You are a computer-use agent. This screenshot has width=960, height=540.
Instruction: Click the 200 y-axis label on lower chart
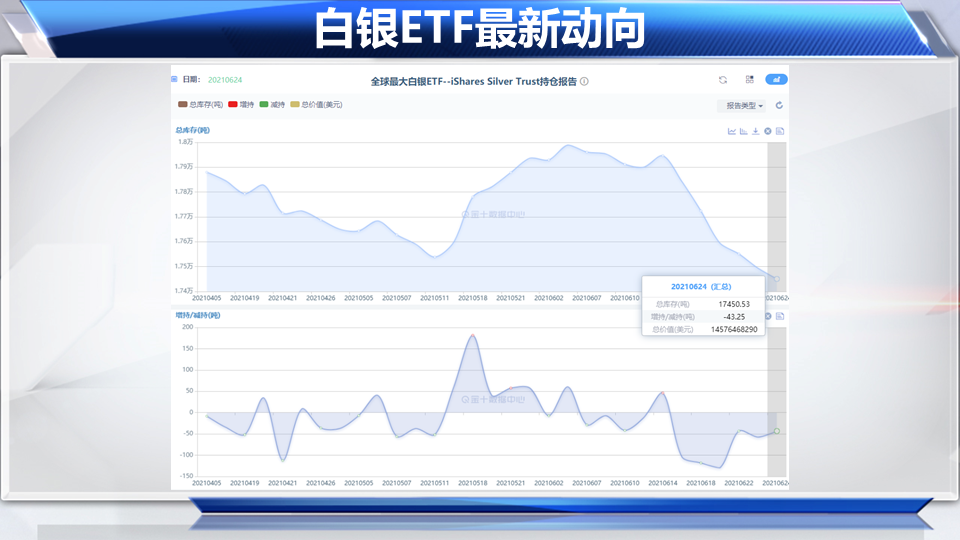point(187,327)
